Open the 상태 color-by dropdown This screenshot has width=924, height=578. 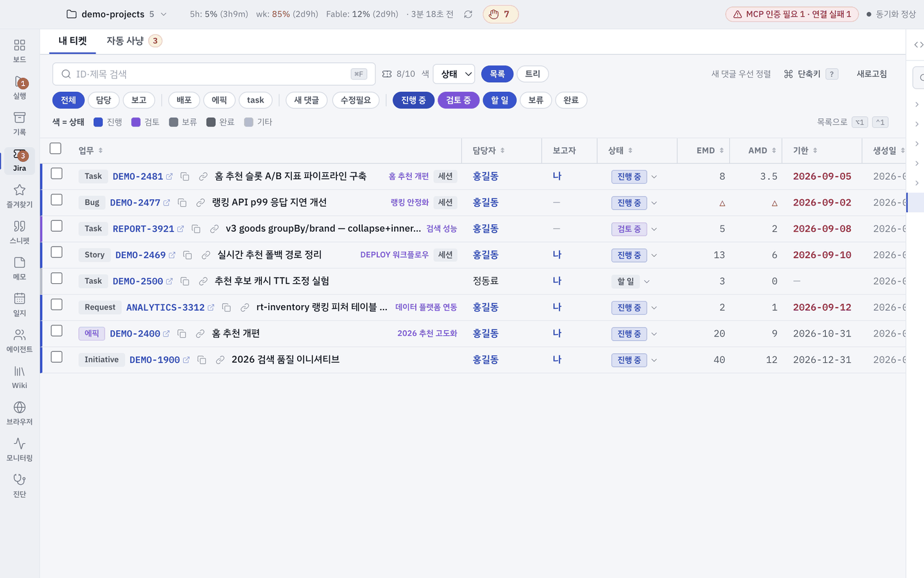pos(454,74)
